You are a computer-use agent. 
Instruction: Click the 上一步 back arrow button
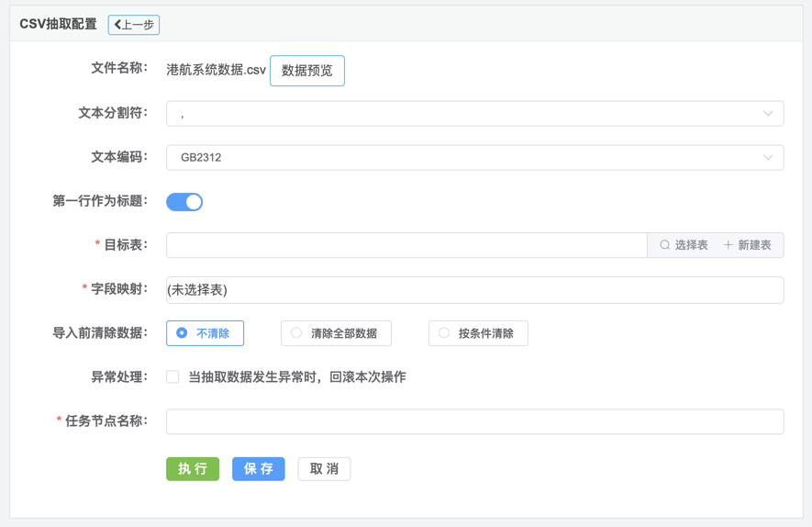[x=134, y=25]
